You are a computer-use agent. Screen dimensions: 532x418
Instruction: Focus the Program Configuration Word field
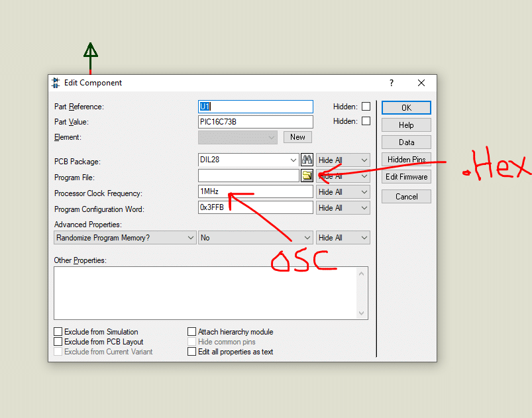point(256,207)
